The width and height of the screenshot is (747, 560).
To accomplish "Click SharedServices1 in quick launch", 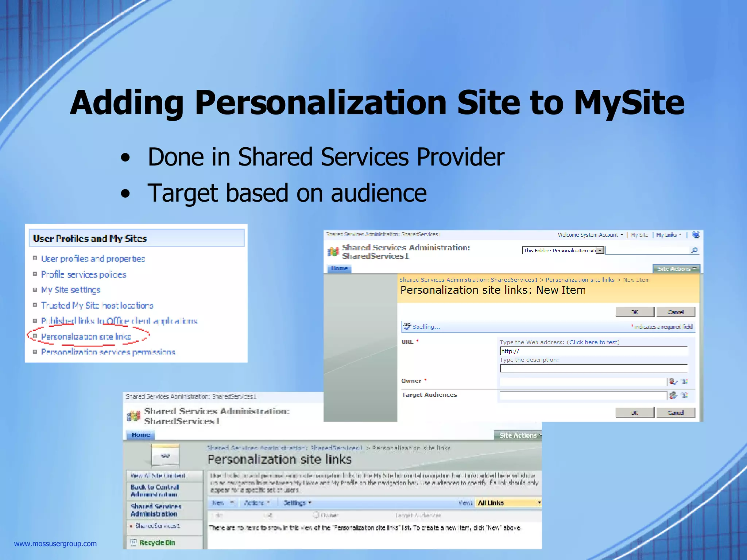I will 157,526.
